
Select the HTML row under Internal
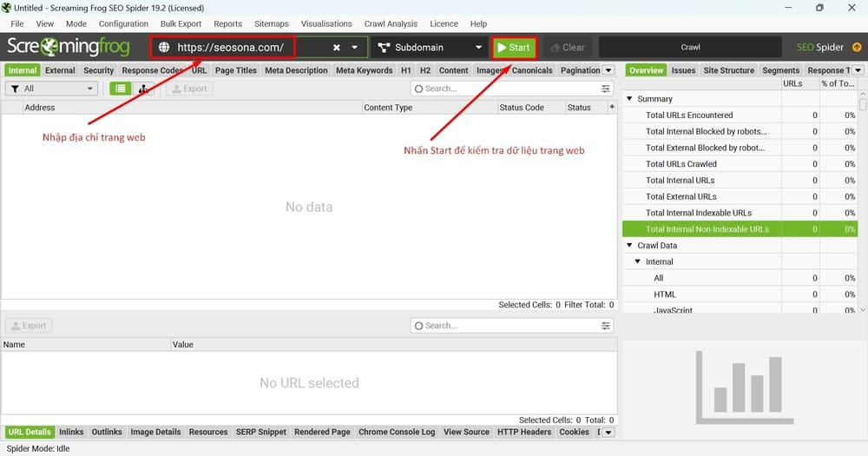tap(740, 294)
